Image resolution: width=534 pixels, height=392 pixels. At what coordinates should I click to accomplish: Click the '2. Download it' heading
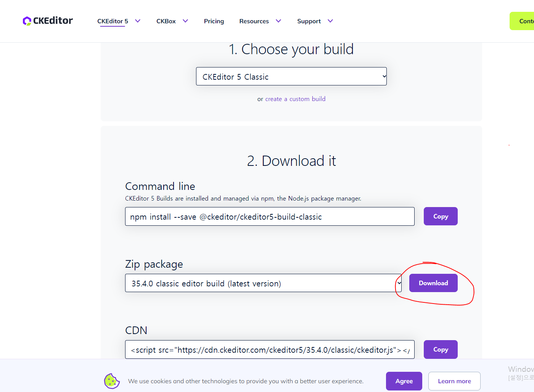click(291, 161)
